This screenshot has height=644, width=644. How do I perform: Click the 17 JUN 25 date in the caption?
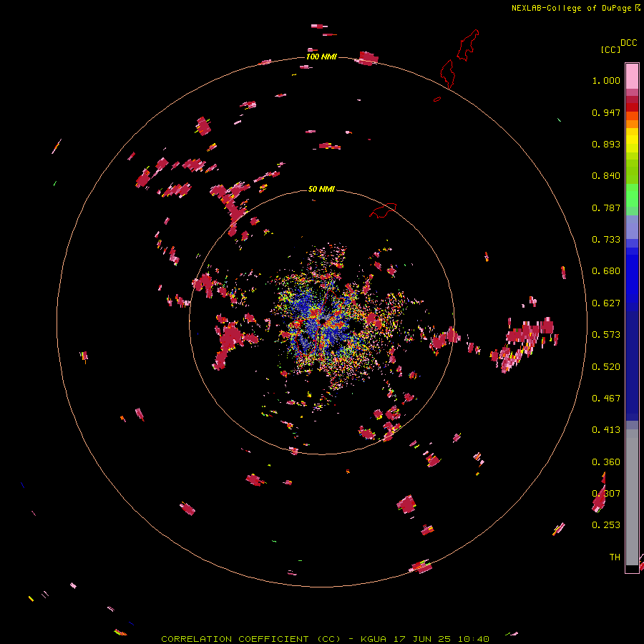tap(422, 639)
